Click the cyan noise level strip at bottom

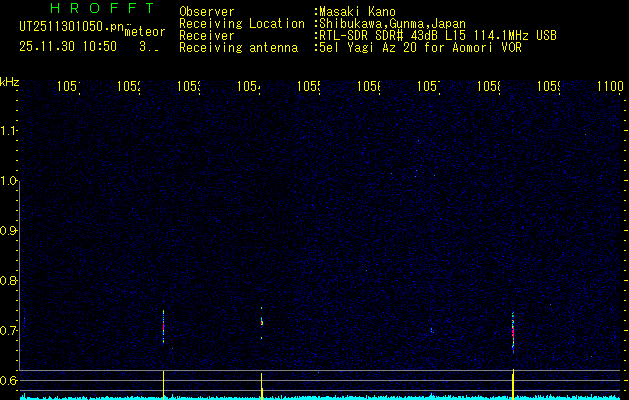[320, 397]
